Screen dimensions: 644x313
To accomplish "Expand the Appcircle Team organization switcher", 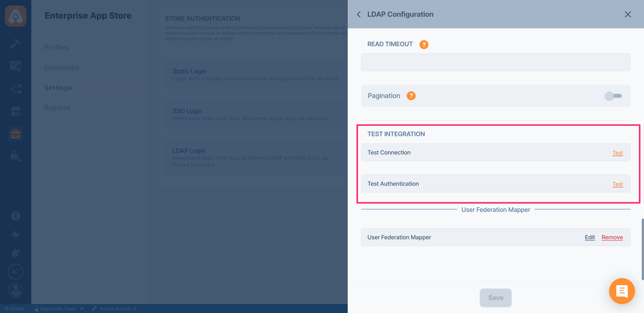I will point(59,309).
